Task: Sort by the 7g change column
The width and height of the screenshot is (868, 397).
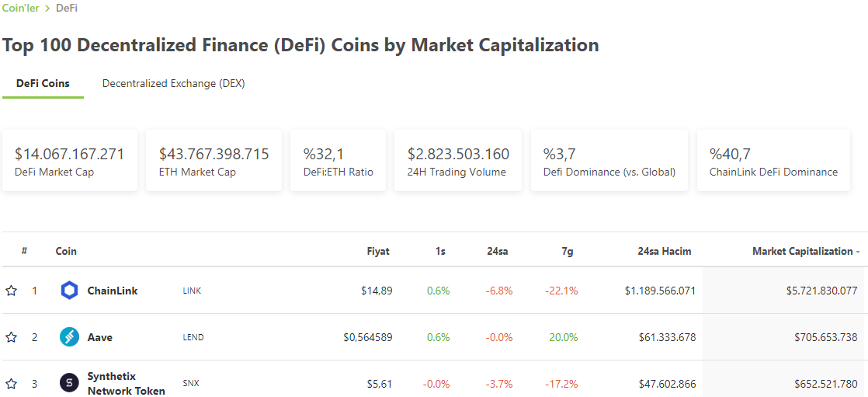Action: tap(568, 252)
